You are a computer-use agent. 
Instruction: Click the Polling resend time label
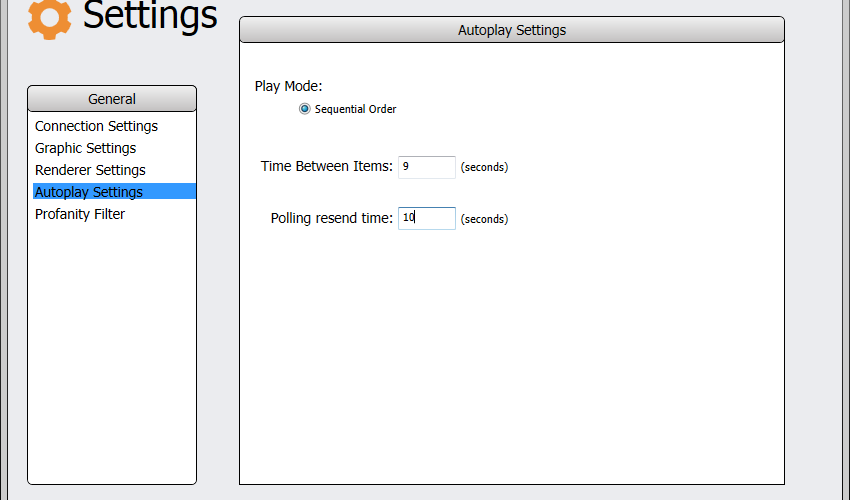[331, 218]
